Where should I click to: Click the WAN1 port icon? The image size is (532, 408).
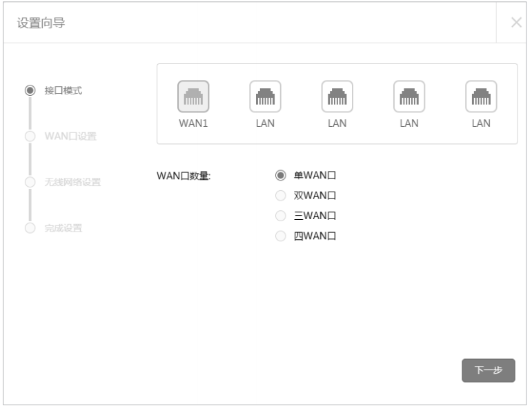tap(193, 96)
